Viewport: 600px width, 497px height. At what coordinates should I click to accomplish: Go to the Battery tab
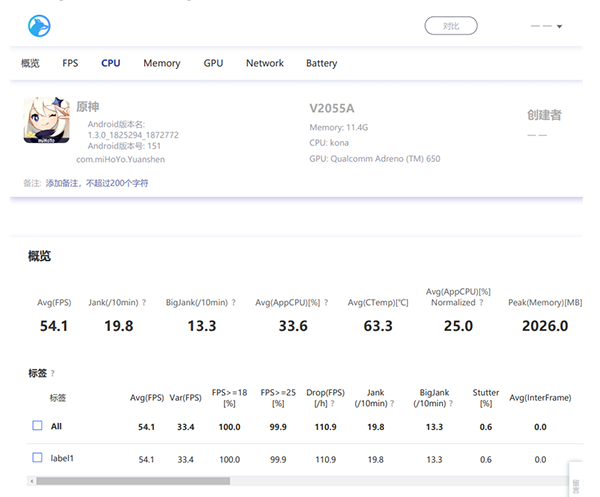[x=321, y=63]
